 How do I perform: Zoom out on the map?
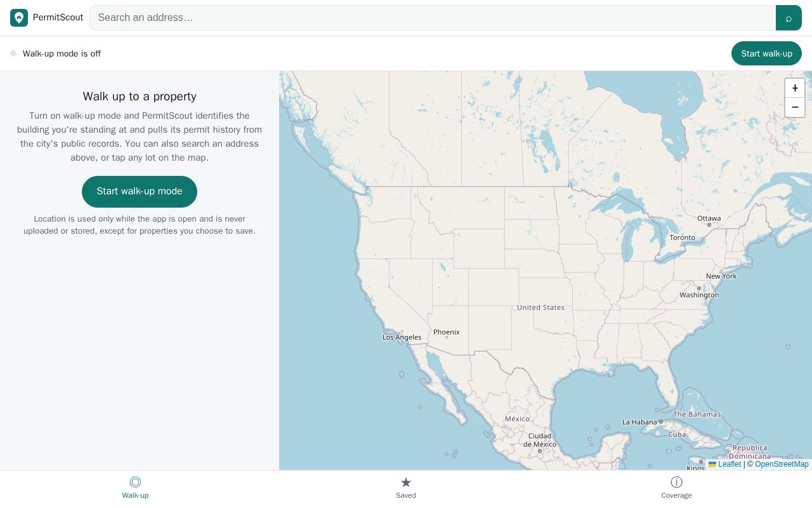click(x=795, y=107)
